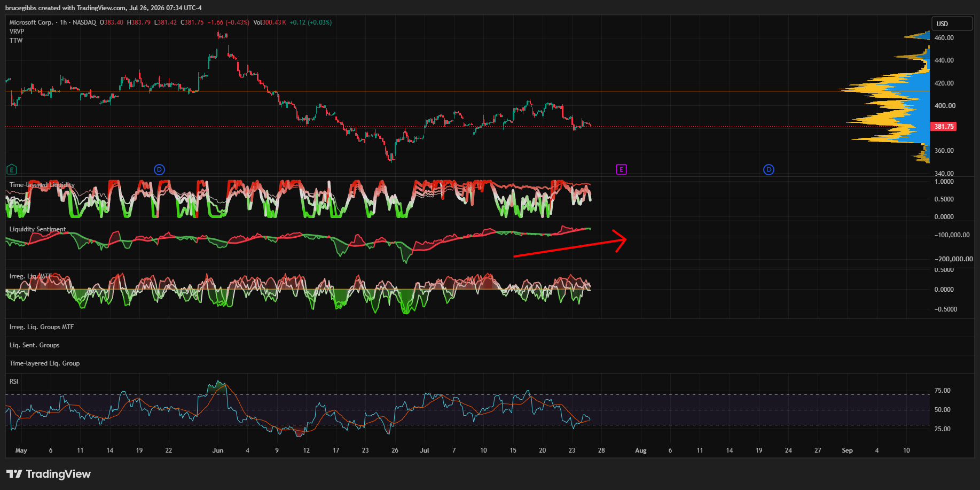
Task: Open the dividend D marker in mid-August
Action: click(x=769, y=169)
